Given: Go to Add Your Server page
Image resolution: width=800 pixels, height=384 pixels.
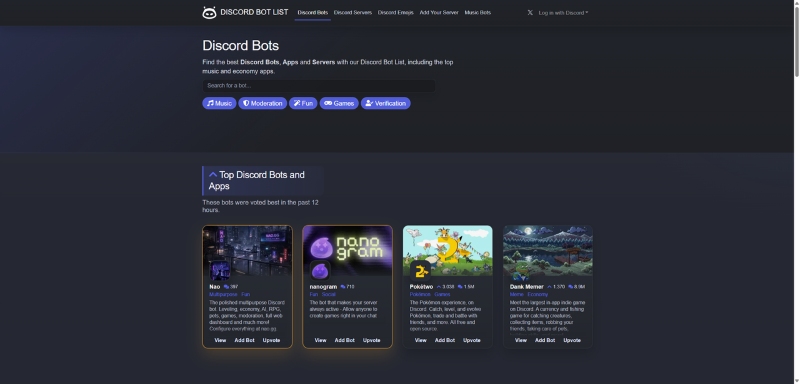Looking at the screenshot, I should [x=439, y=13].
